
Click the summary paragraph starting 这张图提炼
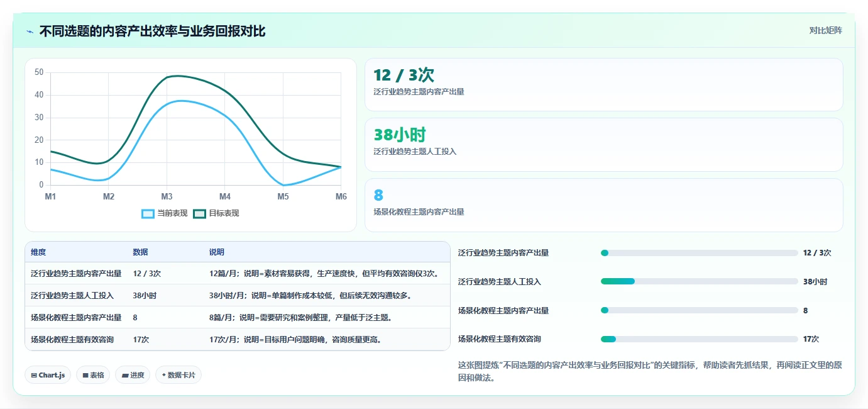pyautogui.click(x=651, y=371)
